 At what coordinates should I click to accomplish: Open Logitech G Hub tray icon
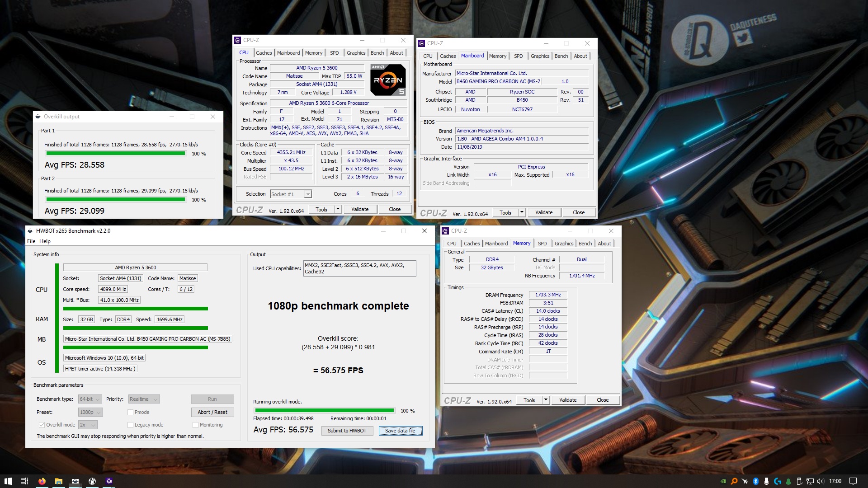click(777, 481)
